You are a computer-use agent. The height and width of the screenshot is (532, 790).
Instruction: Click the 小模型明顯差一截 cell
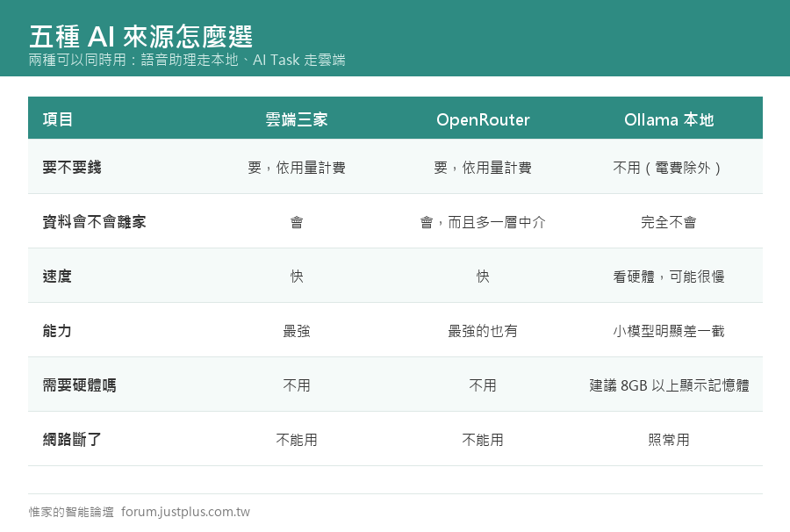click(x=669, y=330)
